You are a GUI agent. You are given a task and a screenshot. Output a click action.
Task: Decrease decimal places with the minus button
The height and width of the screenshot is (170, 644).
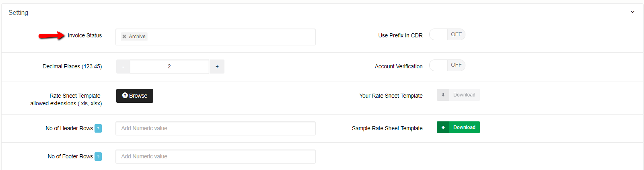(123, 67)
